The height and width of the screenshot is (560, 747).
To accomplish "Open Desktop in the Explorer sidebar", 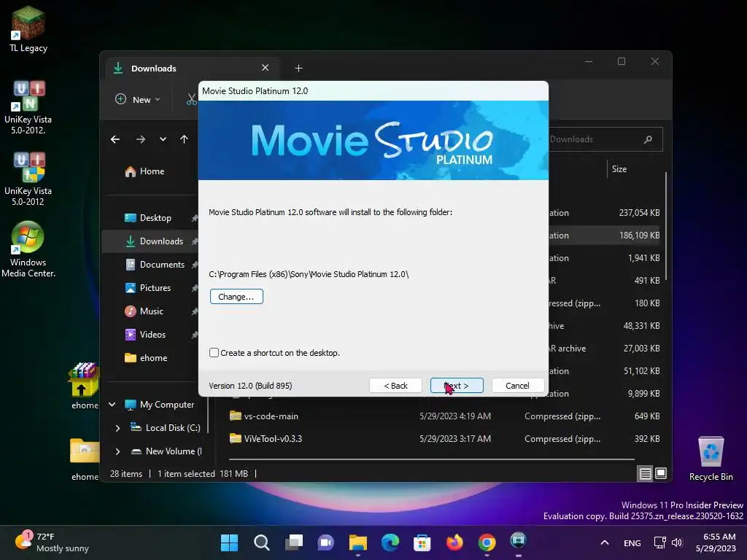I will point(147,218).
